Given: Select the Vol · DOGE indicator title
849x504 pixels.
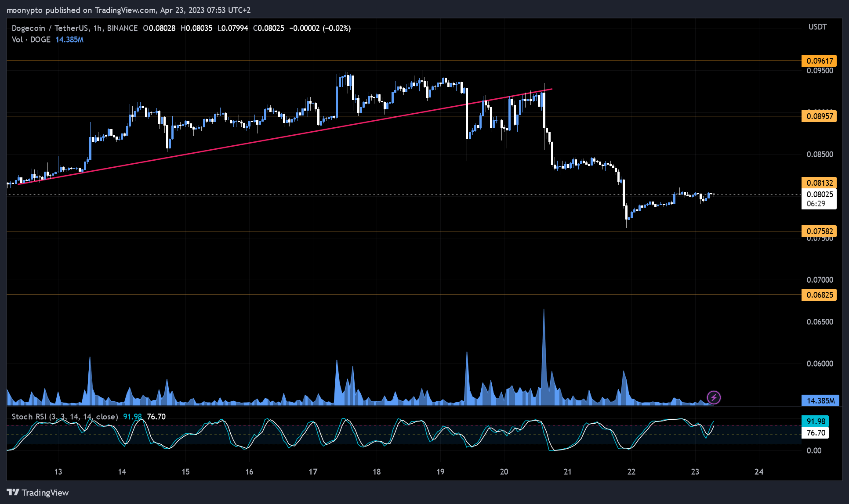Looking at the screenshot, I should pos(31,40).
